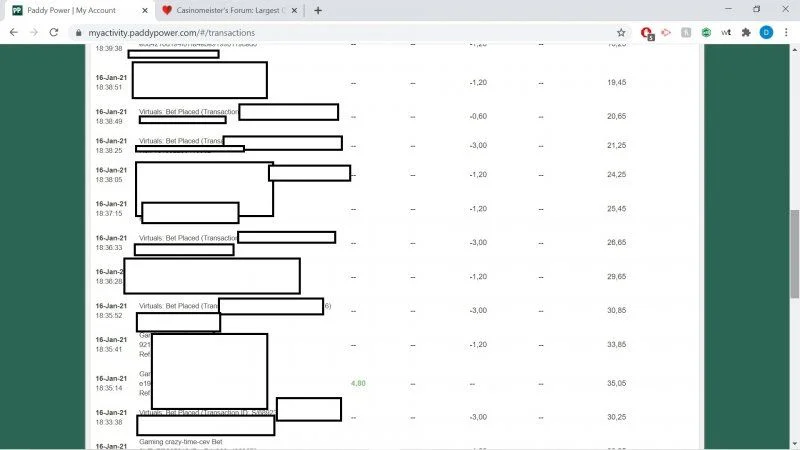Open the red play-arrow extension
Viewport: 800px width, 450px height.
(x=666, y=33)
